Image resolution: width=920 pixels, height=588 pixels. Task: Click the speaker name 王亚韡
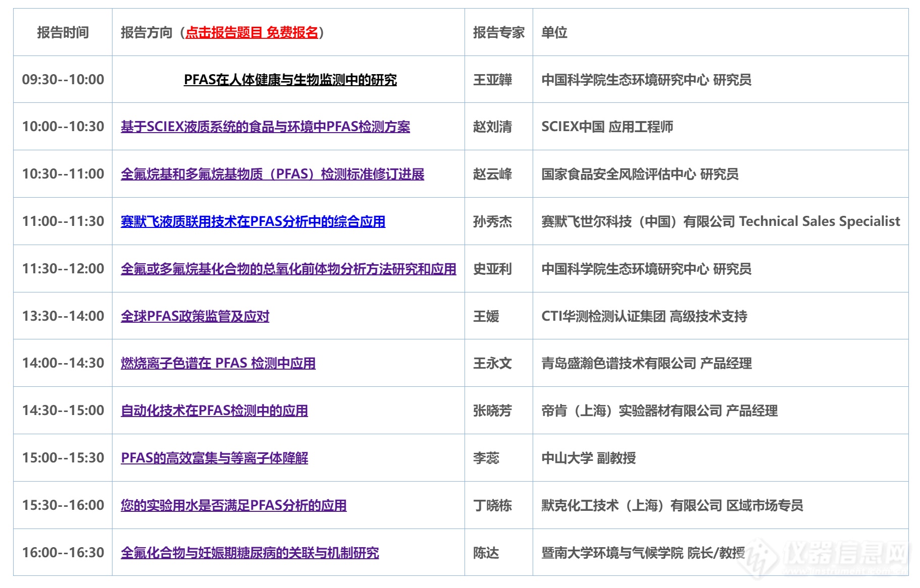click(492, 80)
